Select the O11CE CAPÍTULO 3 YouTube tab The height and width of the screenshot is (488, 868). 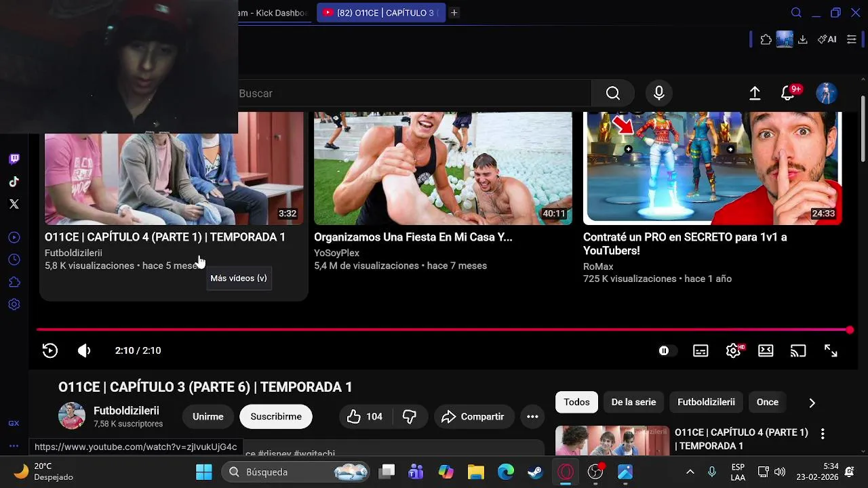coord(381,13)
